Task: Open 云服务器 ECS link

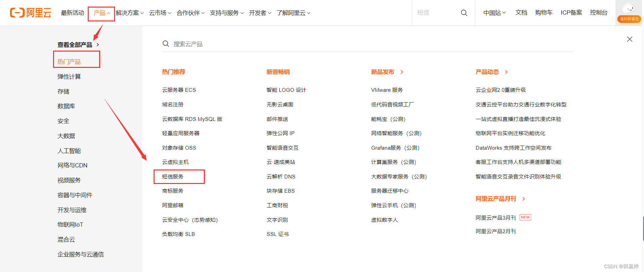Action: (179, 90)
